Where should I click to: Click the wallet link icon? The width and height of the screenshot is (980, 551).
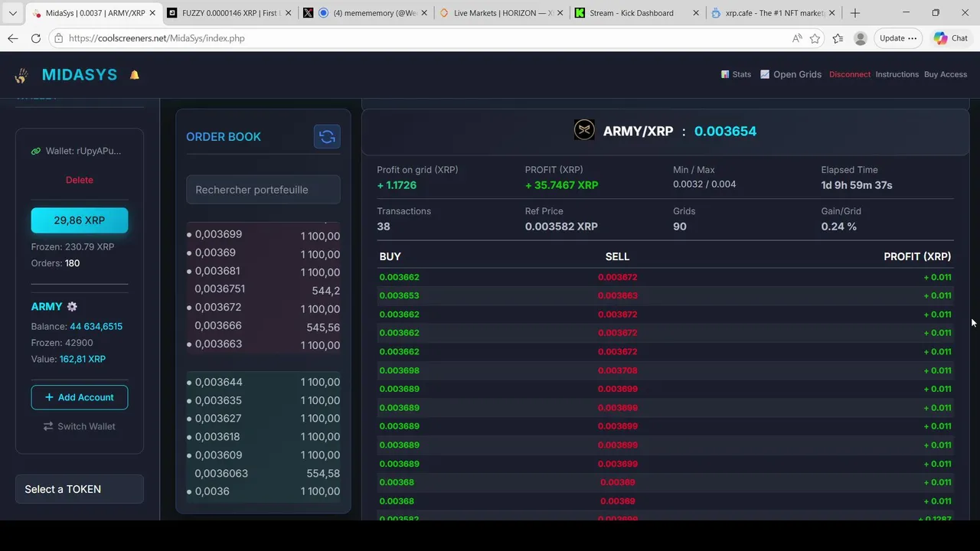coord(36,152)
